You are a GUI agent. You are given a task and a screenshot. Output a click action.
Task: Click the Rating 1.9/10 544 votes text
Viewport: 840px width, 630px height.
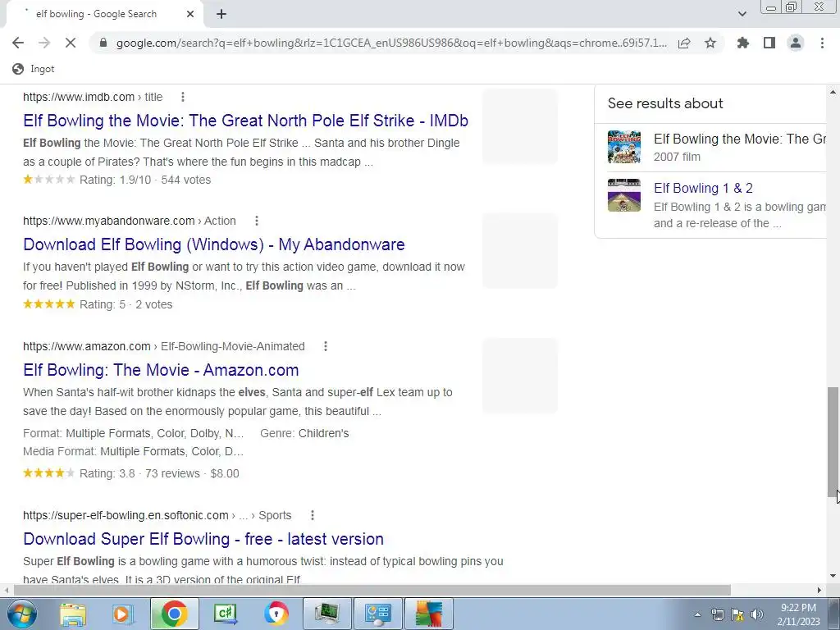pyautogui.click(x=145, y=180)
